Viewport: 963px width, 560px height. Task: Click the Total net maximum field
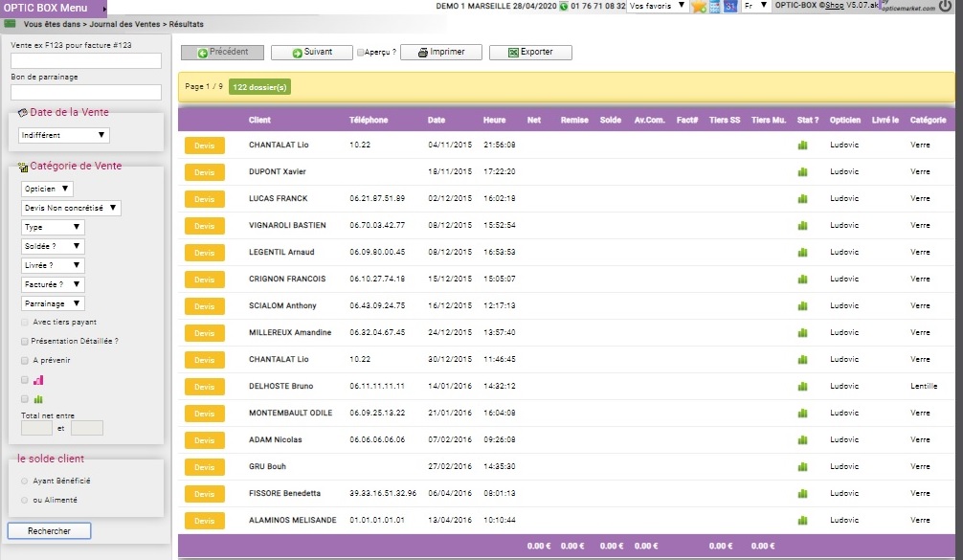[x=86, y=428]
